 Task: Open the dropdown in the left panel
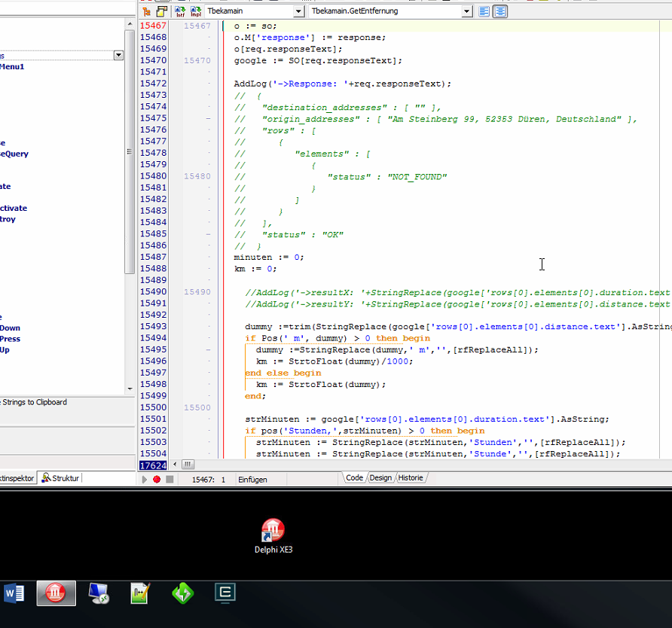(x=118, y=55)
